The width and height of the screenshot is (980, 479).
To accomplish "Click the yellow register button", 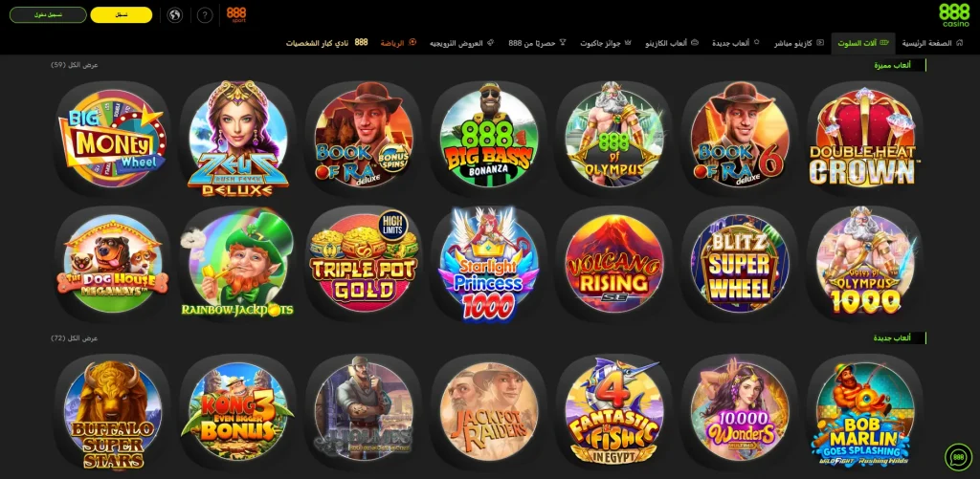I will (x=122, y=15).
